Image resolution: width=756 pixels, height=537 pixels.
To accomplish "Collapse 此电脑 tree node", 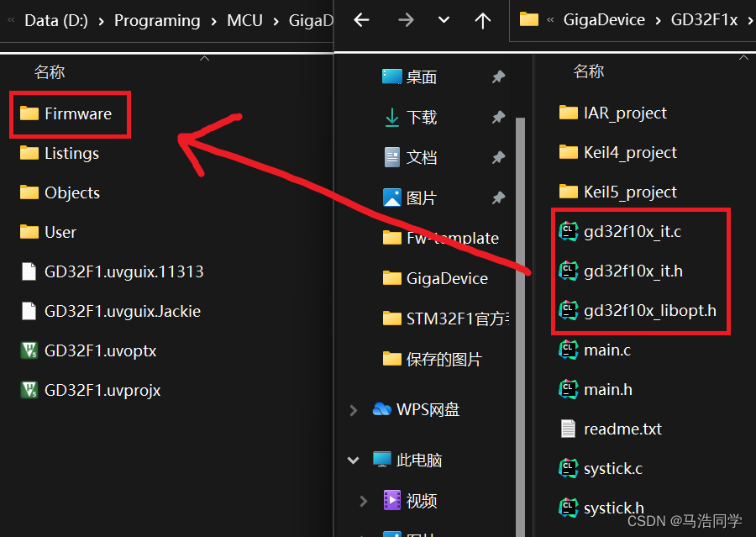I will (x=354, y=461).
